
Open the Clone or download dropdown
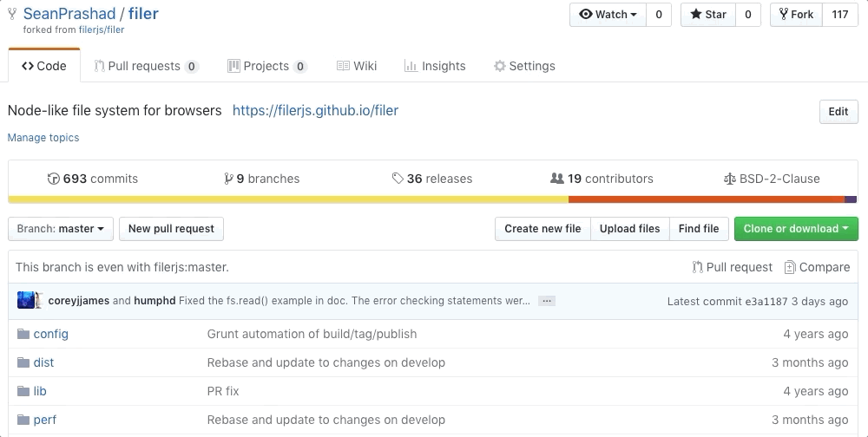pyautogui.click(x=796, y=229)
